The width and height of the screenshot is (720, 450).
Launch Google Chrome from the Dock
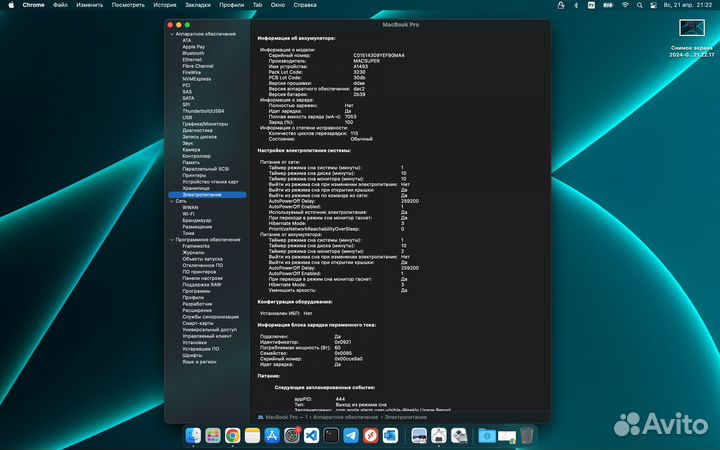tap(232, 435)
